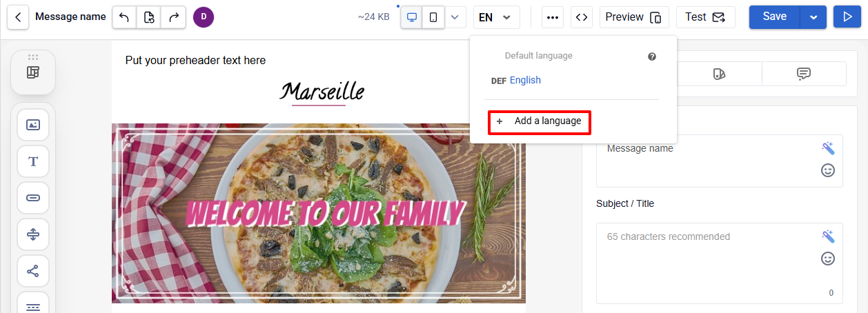Open the three-dots more options menu
868x313 pixels.
(x=553, y=17)
